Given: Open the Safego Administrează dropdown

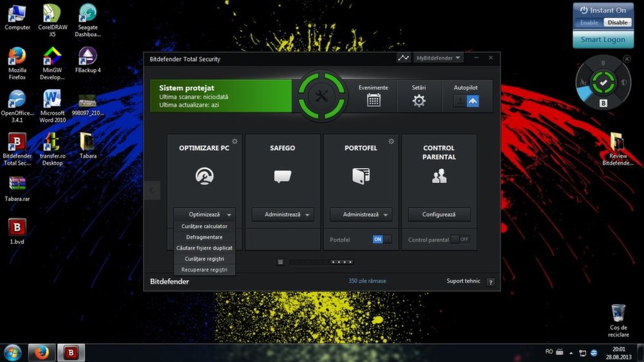Looking at the screenshot, I should (x=282, y=214).
